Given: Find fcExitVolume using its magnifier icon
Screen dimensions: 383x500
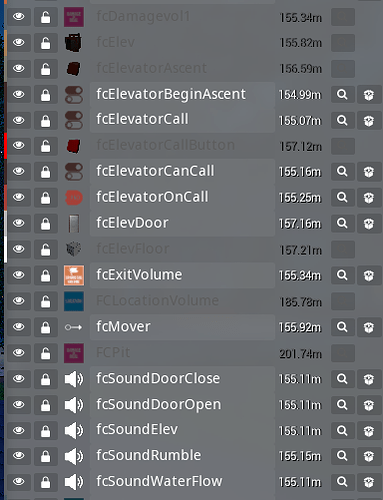Looking at the screenshot, I should coord(342,275).
